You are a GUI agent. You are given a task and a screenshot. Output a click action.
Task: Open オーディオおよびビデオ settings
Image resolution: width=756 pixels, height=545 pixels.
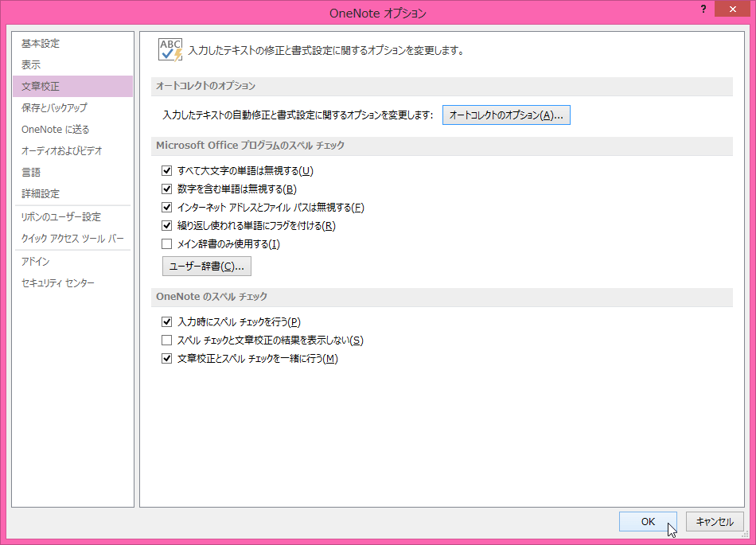pyautogui.click(x=72, y=151)
